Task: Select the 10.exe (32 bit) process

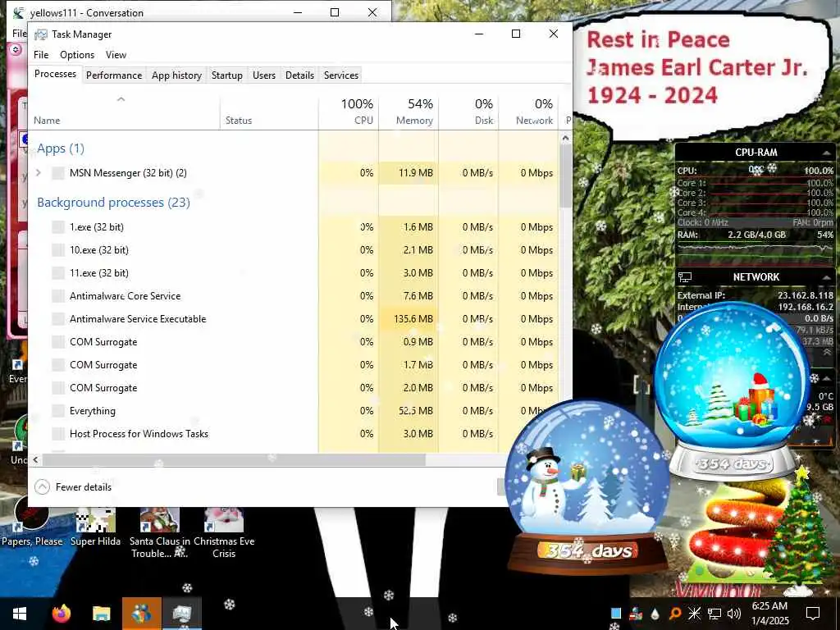Action: coord(294,250)
